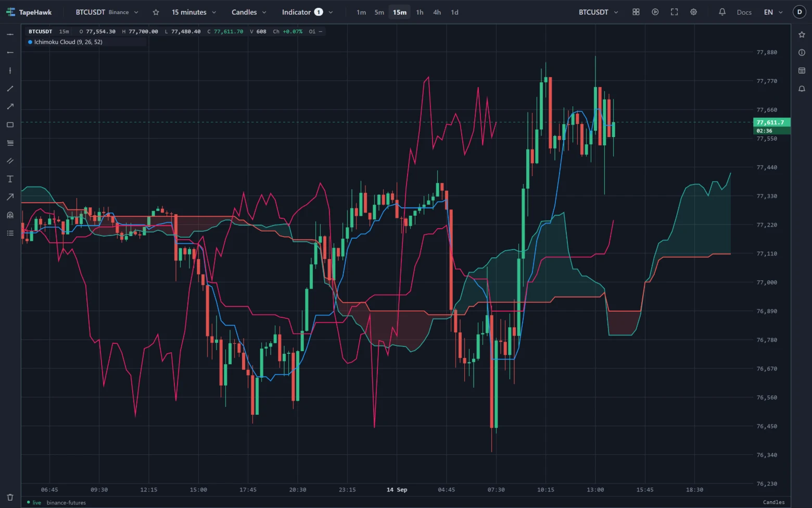Open notifications bell in top bar
The height and width of the screenshot is (508, 812).
722,12
